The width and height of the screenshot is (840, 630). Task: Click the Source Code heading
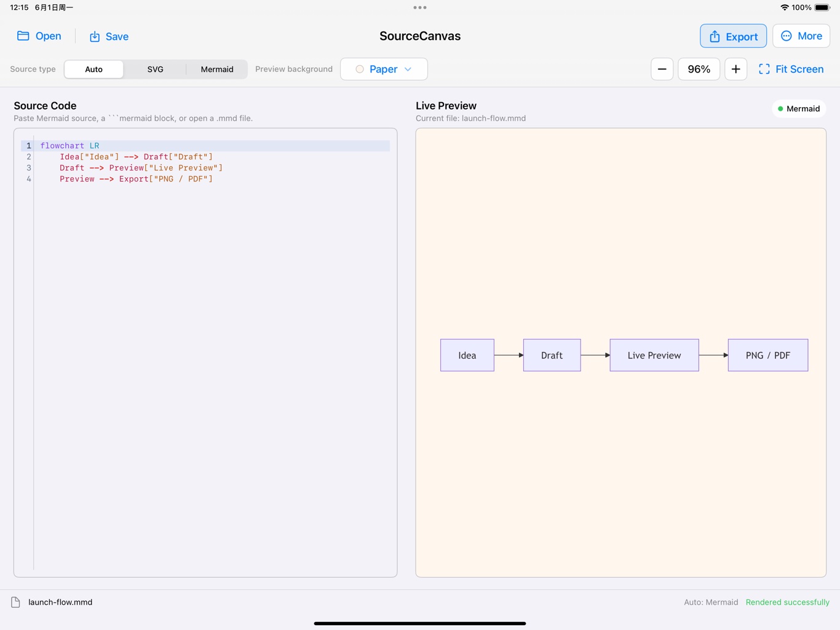(45, 106)
